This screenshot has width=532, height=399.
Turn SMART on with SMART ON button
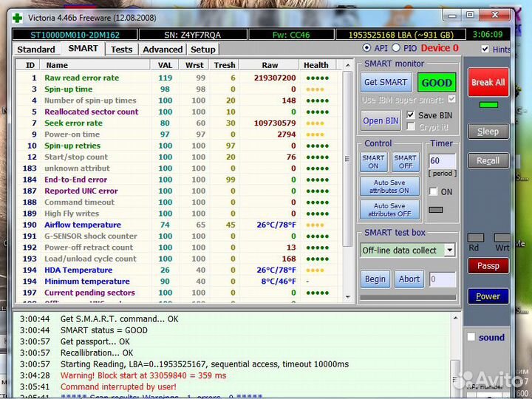pos(373,162)
